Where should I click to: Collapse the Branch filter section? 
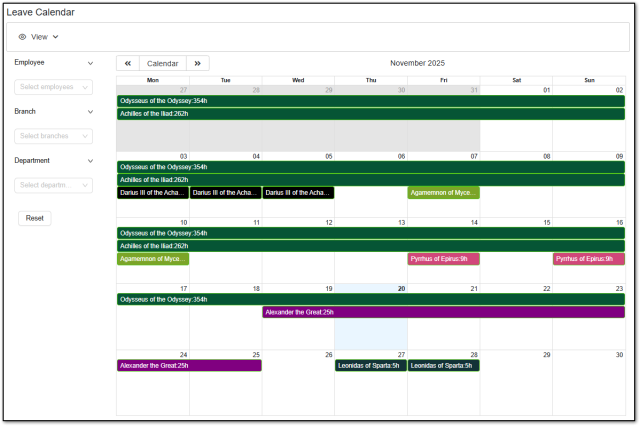pos(90,111)
